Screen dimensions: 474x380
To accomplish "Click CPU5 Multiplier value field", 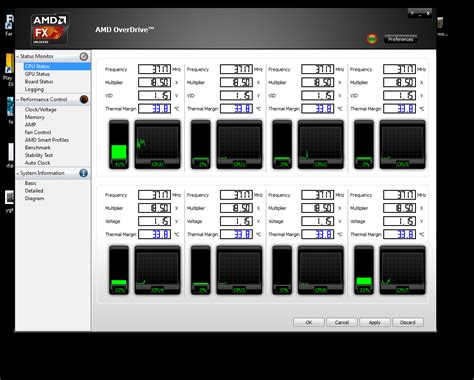I will (236, 208).
